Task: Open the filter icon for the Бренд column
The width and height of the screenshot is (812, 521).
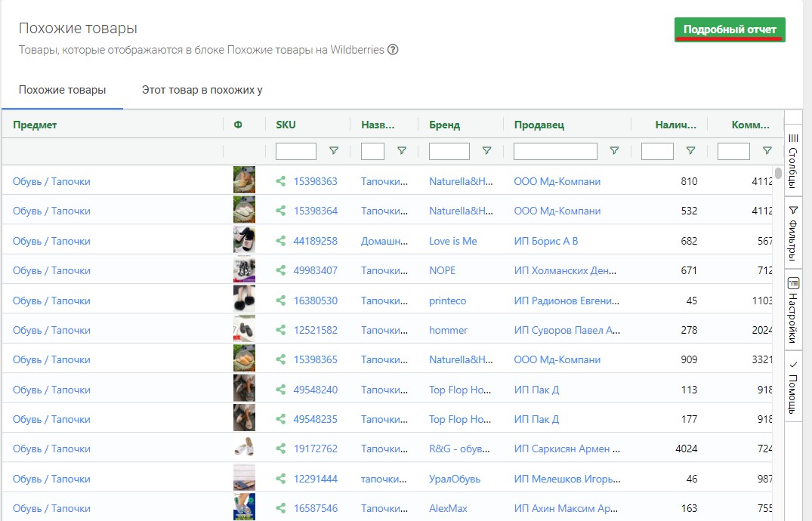Action: (x=486, y=151)
